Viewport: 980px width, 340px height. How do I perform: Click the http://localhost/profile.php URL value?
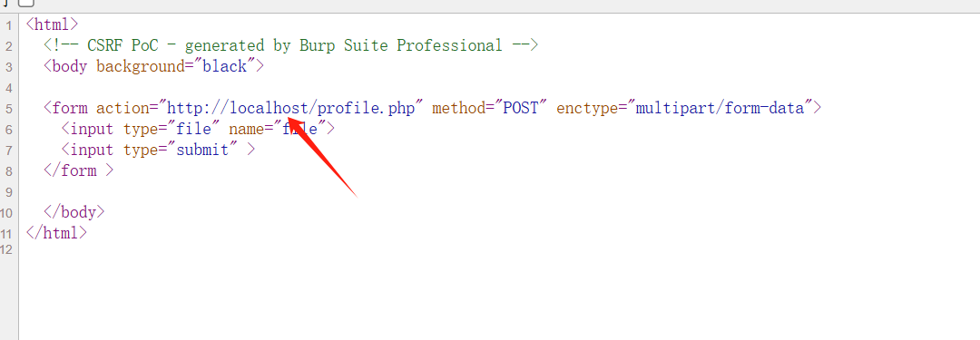coord(290,108)
